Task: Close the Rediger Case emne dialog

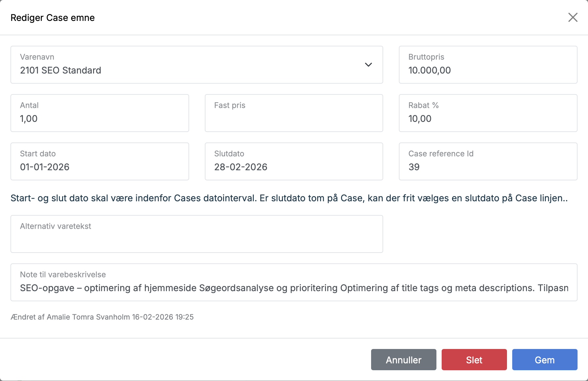Action: pos(573,17)
